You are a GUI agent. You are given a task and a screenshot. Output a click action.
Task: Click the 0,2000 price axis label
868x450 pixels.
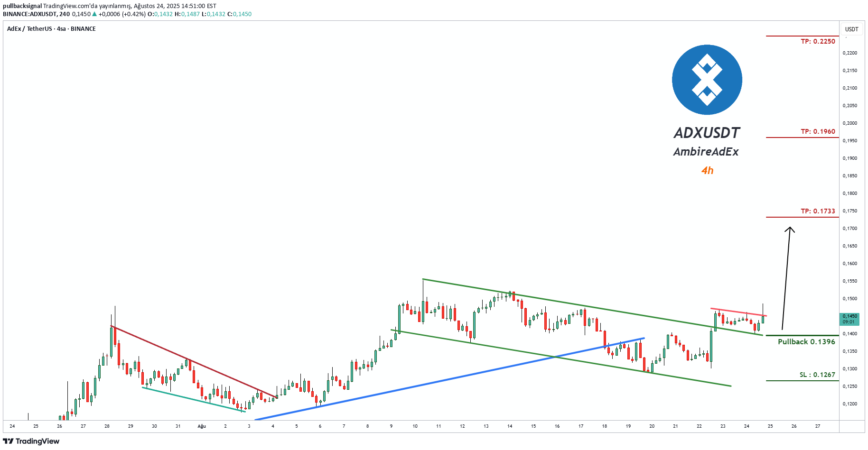(x=850, y=123)
